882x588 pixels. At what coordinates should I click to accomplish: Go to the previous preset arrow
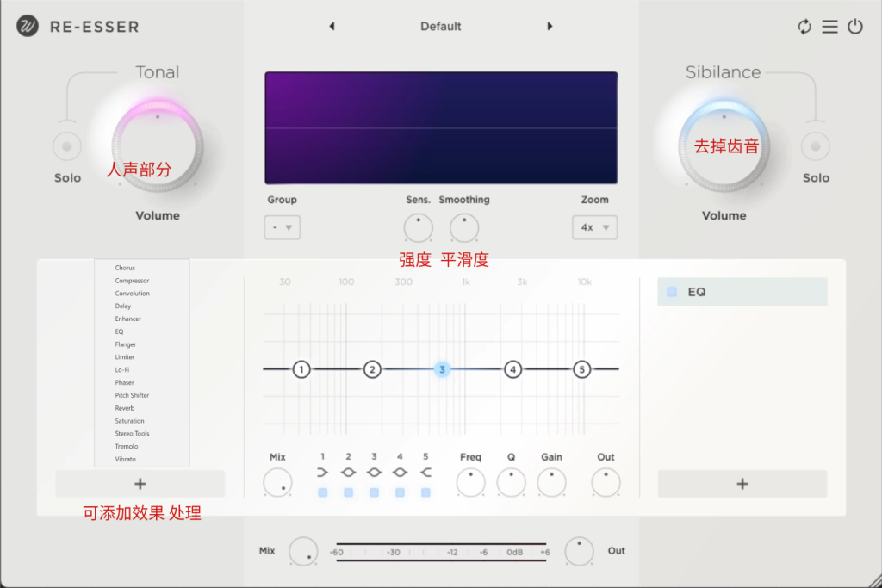pos(332,26)
